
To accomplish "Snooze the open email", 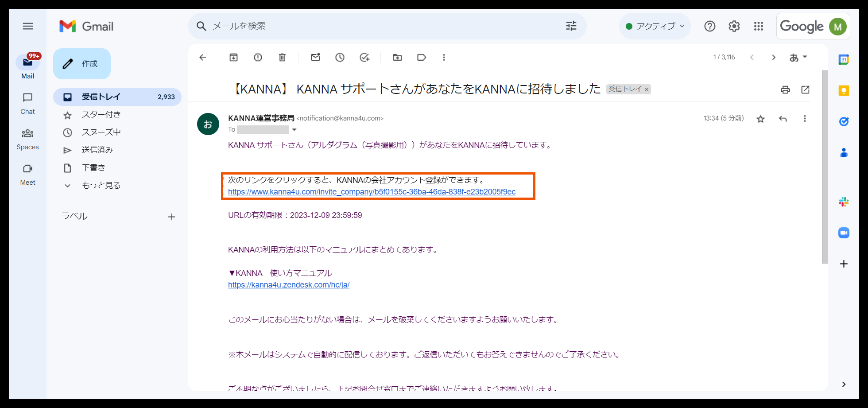I will pyautogui.click(x=340, y=57).
